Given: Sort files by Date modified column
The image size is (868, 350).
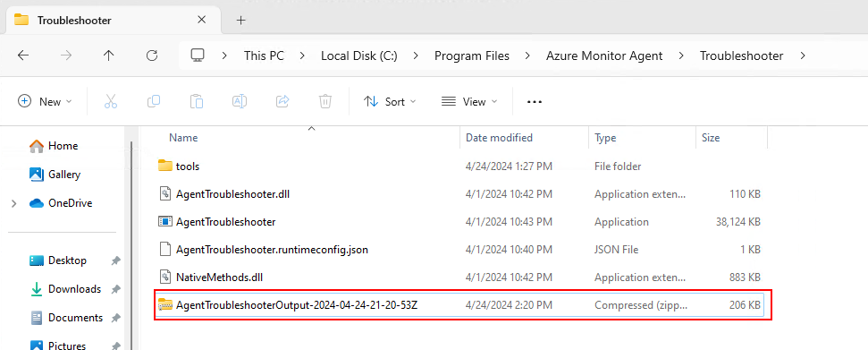Looking at the screenshot, I should tap(499, 138).
